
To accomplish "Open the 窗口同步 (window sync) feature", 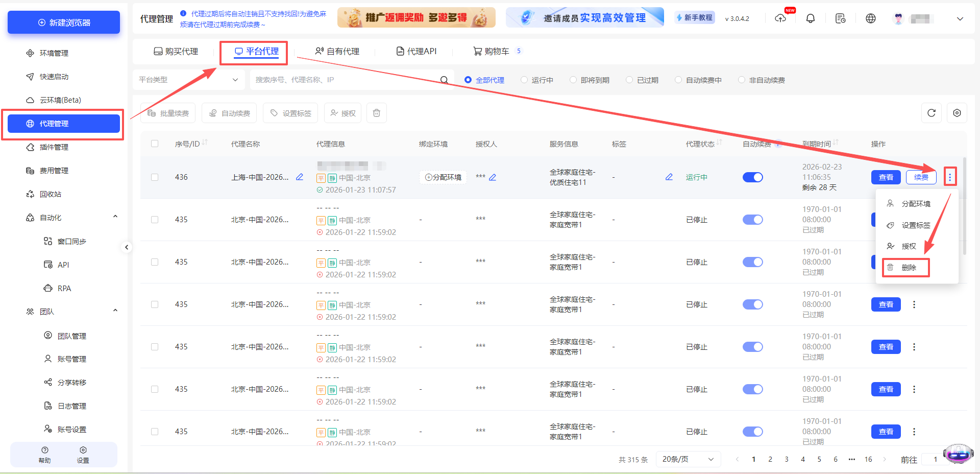I will pos(71,241).
